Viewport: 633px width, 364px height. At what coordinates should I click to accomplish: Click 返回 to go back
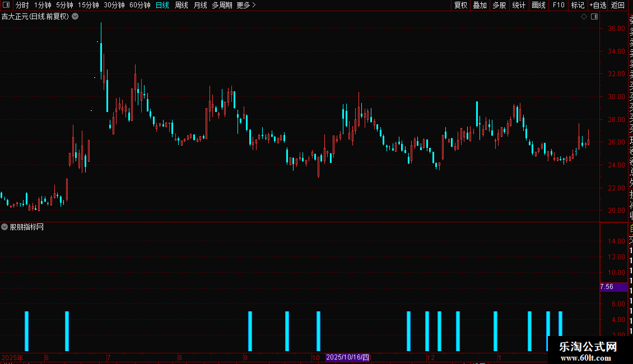(618, 5)
